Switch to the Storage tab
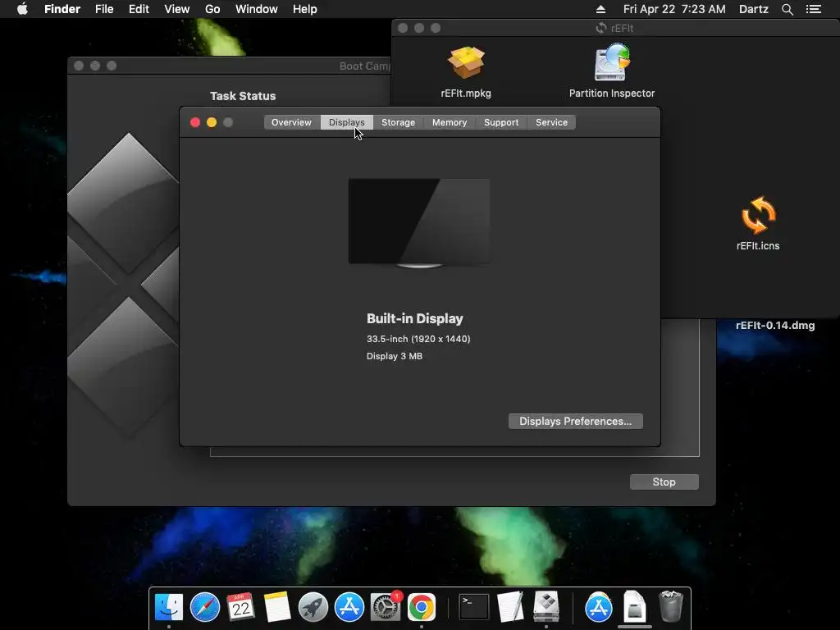Viewport: 840px width, 630px height. click(x=398, y=122)
